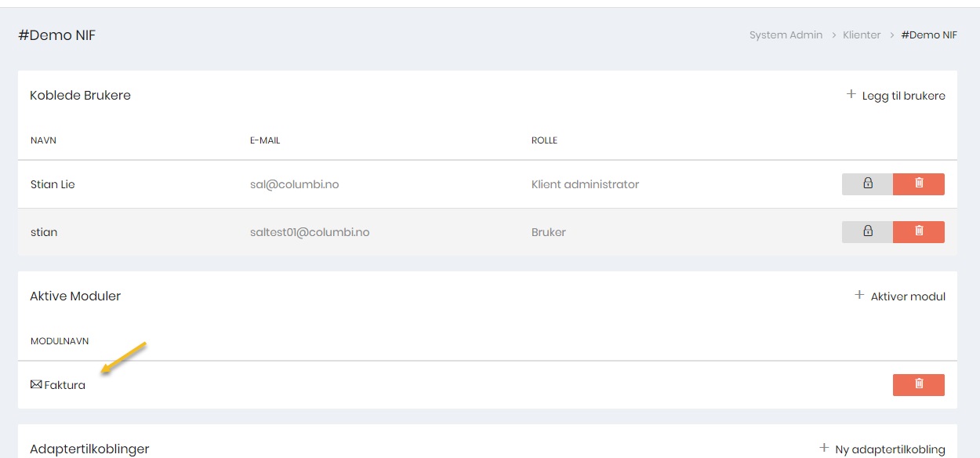This screenshot has height=458, width=980.
Task: Click the MODULNAVN column header
Action: (60, 341)
